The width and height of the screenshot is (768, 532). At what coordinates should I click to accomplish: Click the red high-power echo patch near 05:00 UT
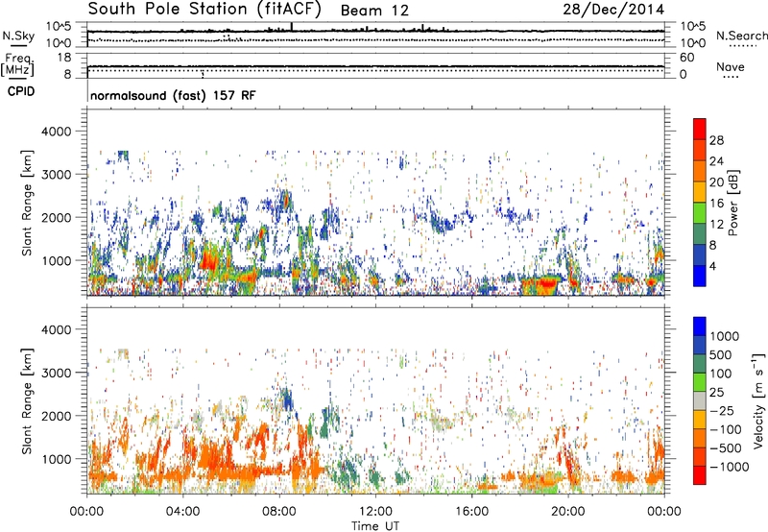pyautogui.click(x=209, y=259)
